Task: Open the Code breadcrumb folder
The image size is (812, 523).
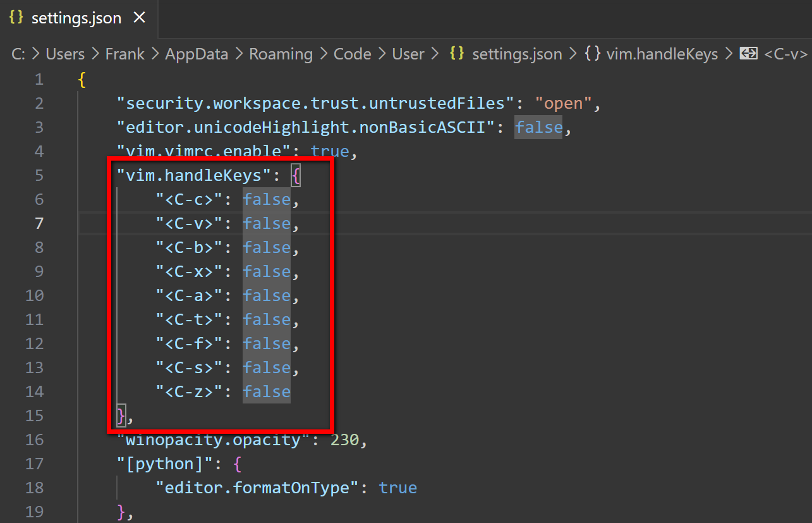Action: click(x=352, y=54)
